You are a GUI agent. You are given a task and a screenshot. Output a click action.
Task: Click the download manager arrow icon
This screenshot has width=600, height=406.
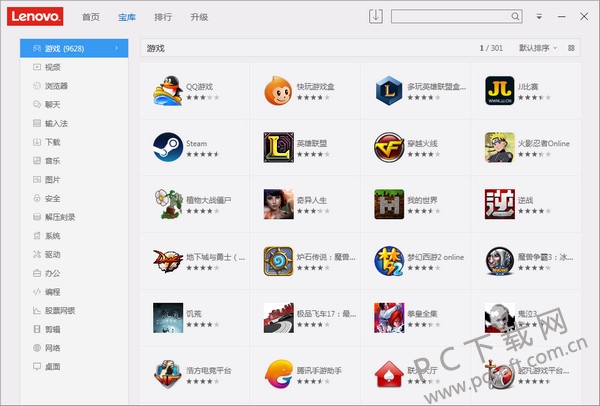click(376, 16)
